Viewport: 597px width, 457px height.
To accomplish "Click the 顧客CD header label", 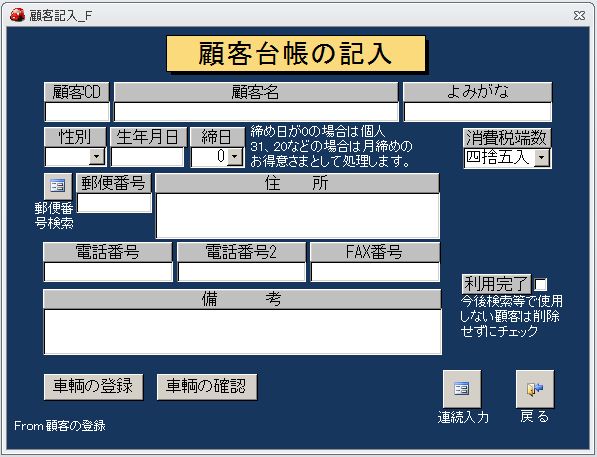I will coord(77,92).
